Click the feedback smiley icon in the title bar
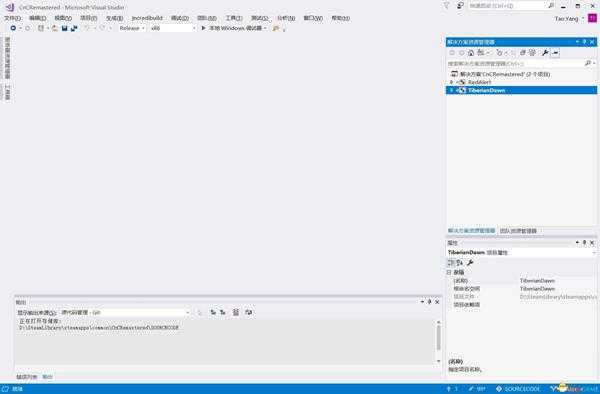The width and height of the screenshot is (600, 394). pyautogui.click(x=460, y=6)
